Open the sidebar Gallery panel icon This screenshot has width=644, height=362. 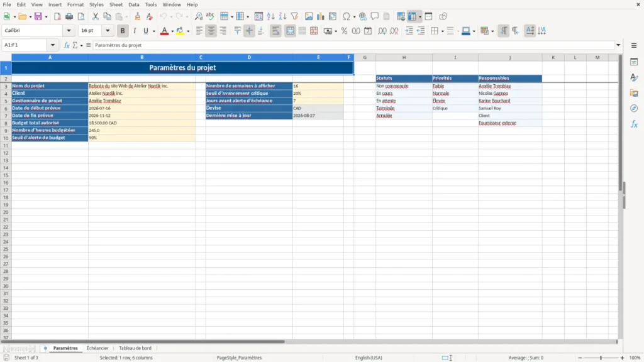coord(634,93)
